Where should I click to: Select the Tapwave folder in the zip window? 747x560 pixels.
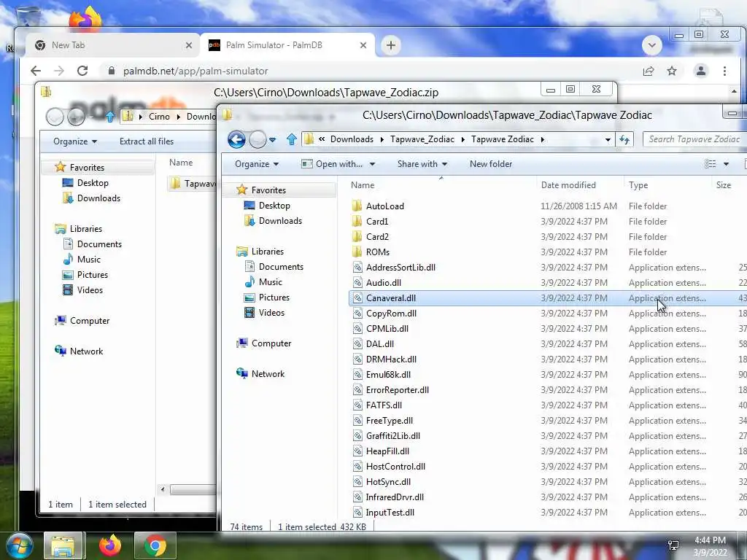tap(193, 184)
